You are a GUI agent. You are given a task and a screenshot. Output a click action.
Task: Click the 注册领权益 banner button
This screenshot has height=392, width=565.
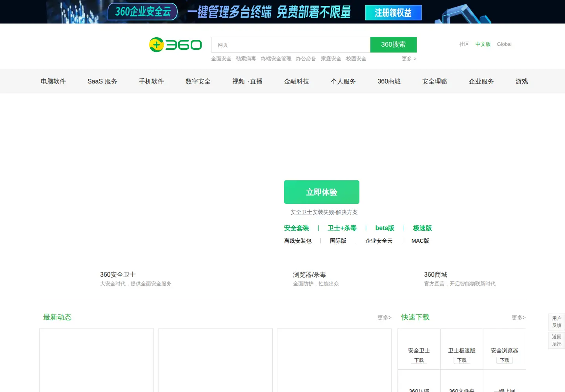pos(393,13)
